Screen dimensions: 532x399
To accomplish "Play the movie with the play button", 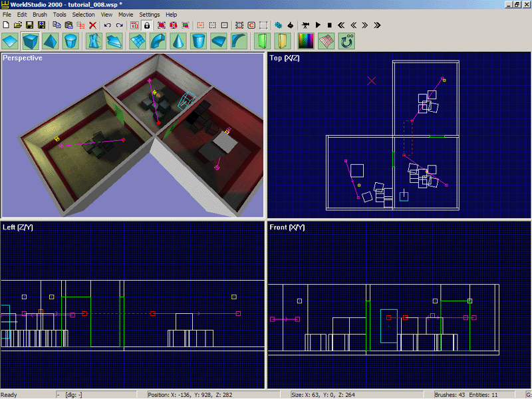I will click(318, 25).
